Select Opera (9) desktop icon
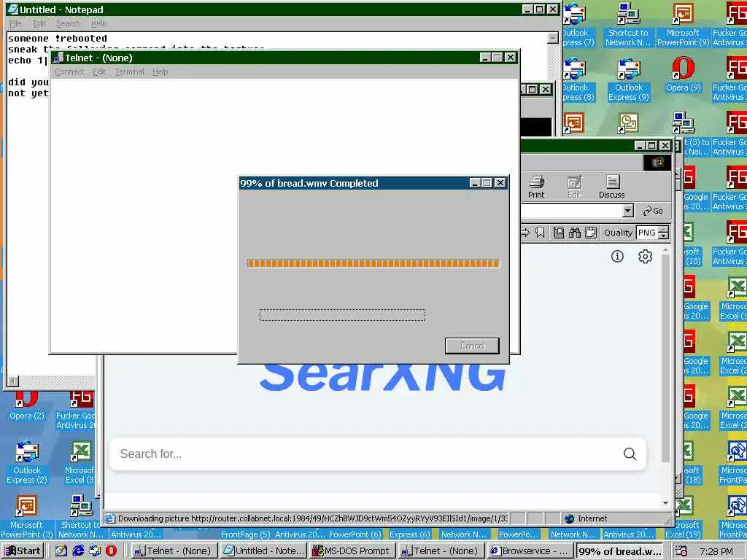 pos(683,75)
